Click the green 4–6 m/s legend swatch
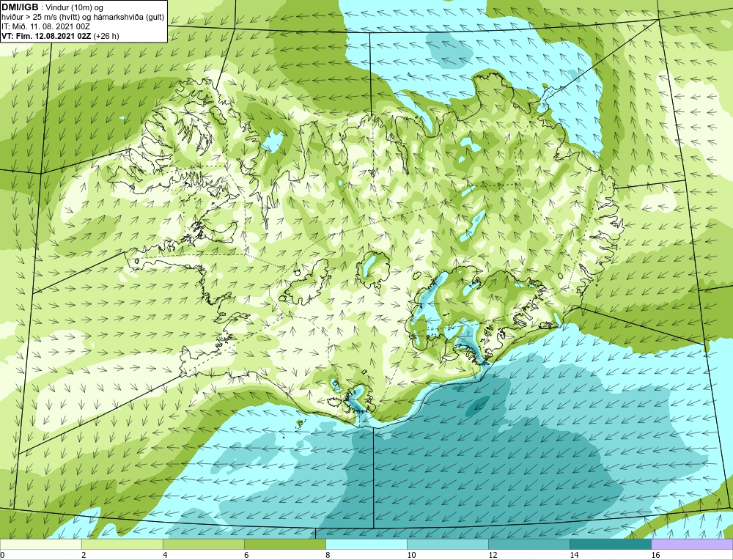This screenshot has width=733, height=560. tap(203, 544)
